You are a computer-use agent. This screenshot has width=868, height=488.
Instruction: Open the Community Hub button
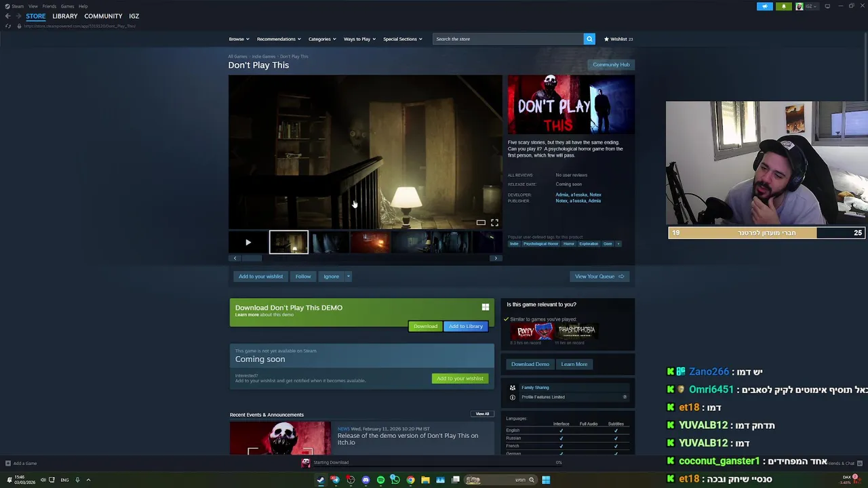click(611, 64)
